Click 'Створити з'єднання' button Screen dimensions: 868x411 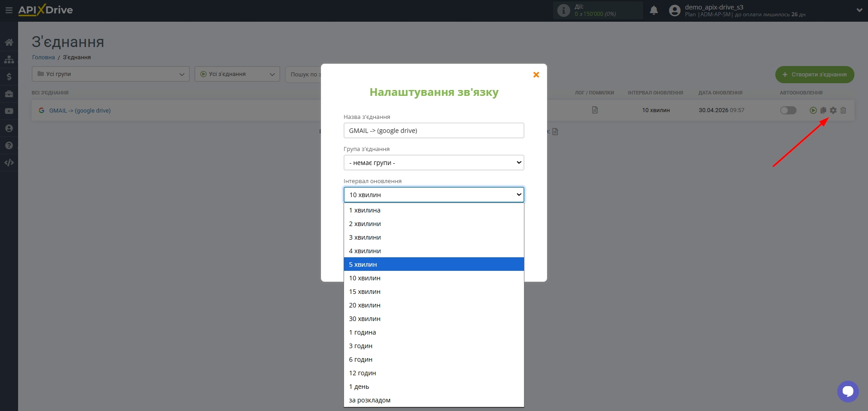click(815, 75)
